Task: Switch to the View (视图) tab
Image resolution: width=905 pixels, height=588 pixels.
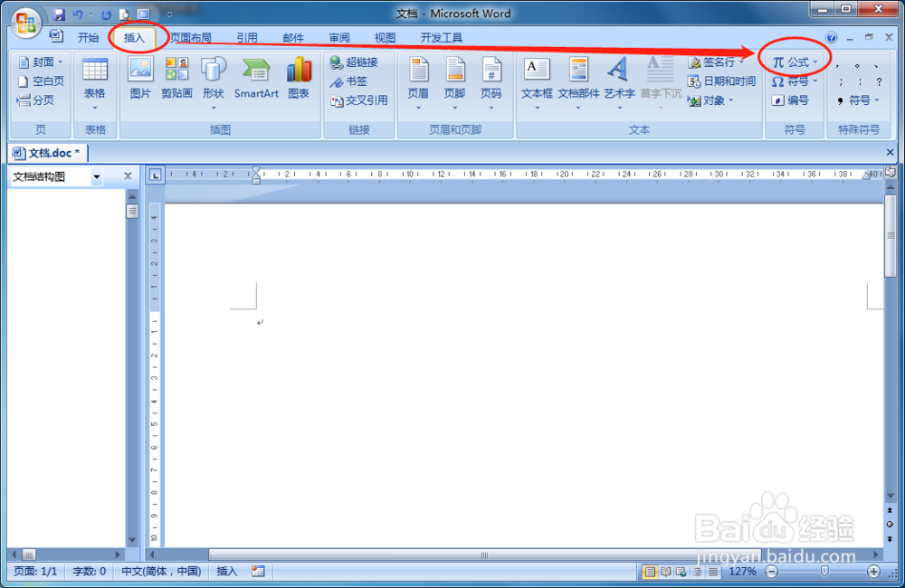Action: click(385, 37)
